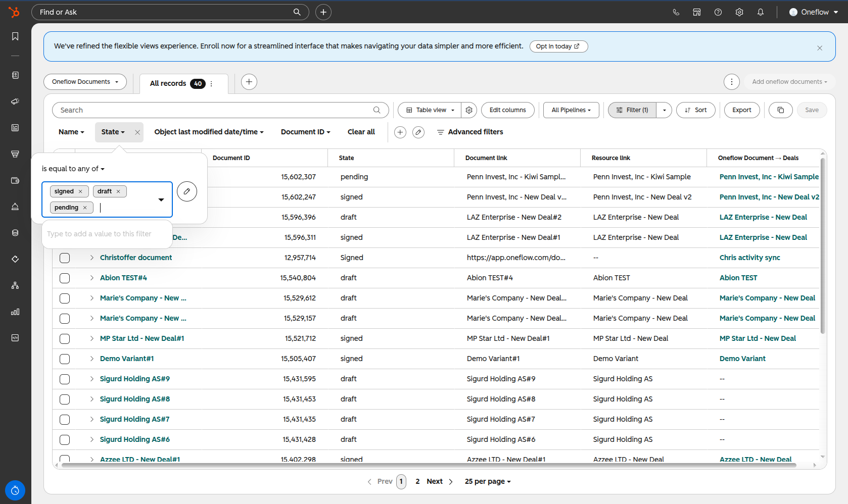Click the records Search field

pyautogui.click(x=220, y=110)
